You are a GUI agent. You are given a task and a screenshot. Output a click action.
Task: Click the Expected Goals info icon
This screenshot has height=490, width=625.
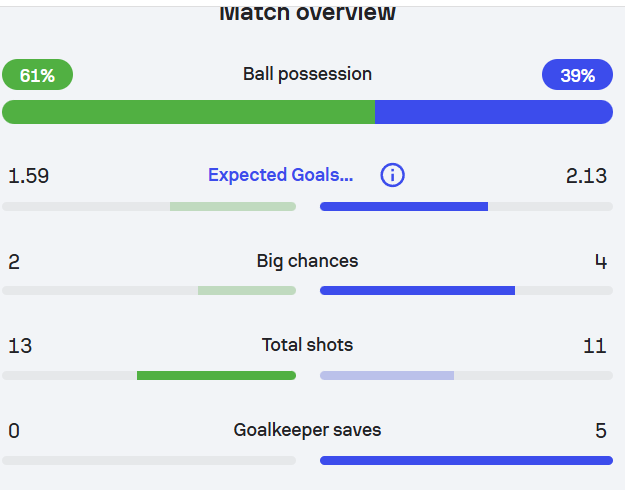click(x=393, y=176)
